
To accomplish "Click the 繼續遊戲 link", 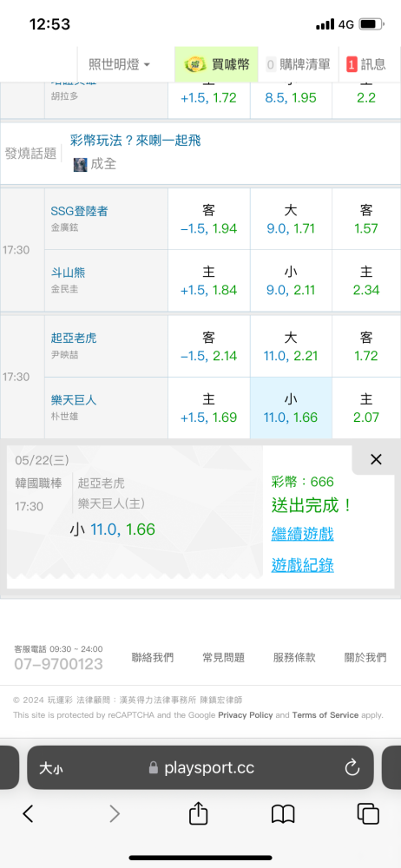I will pyautogui.click(x=302, y=534).
